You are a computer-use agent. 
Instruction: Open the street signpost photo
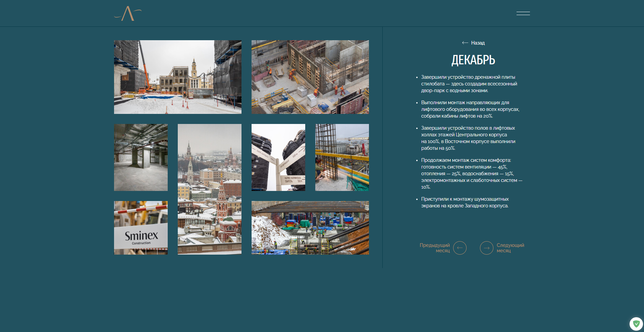coord(278,157)
